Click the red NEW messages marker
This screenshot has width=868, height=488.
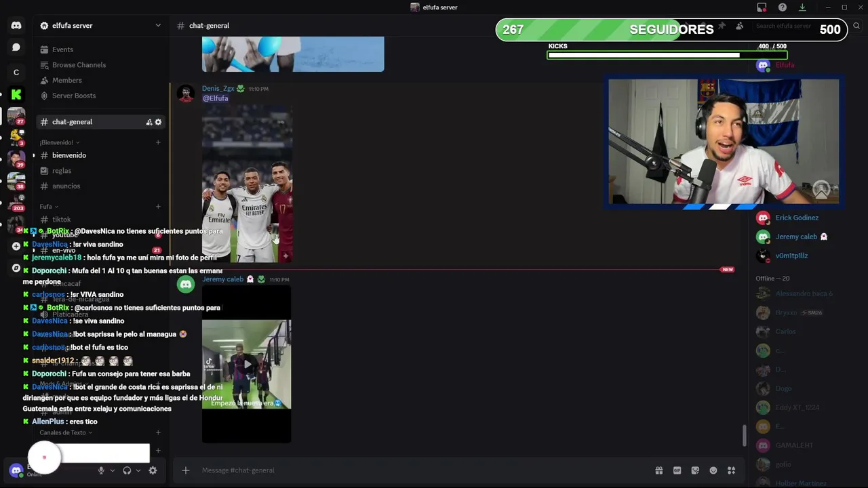[x=728, y=270]
